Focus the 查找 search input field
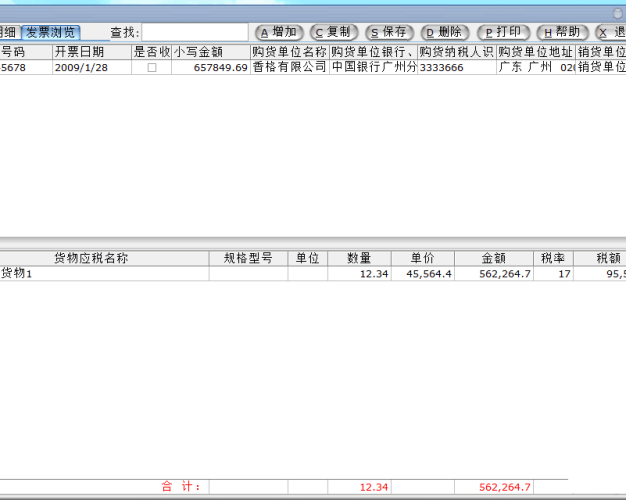 click(194, 33)
